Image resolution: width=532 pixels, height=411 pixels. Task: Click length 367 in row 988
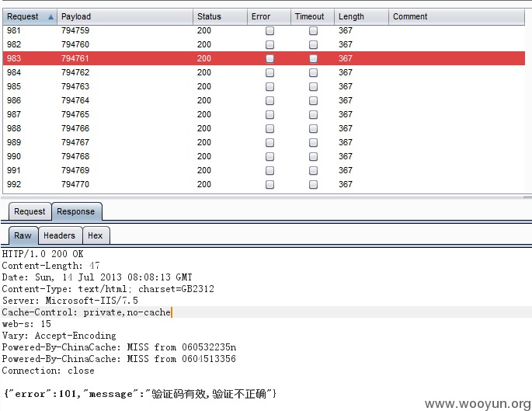point(346,128)
